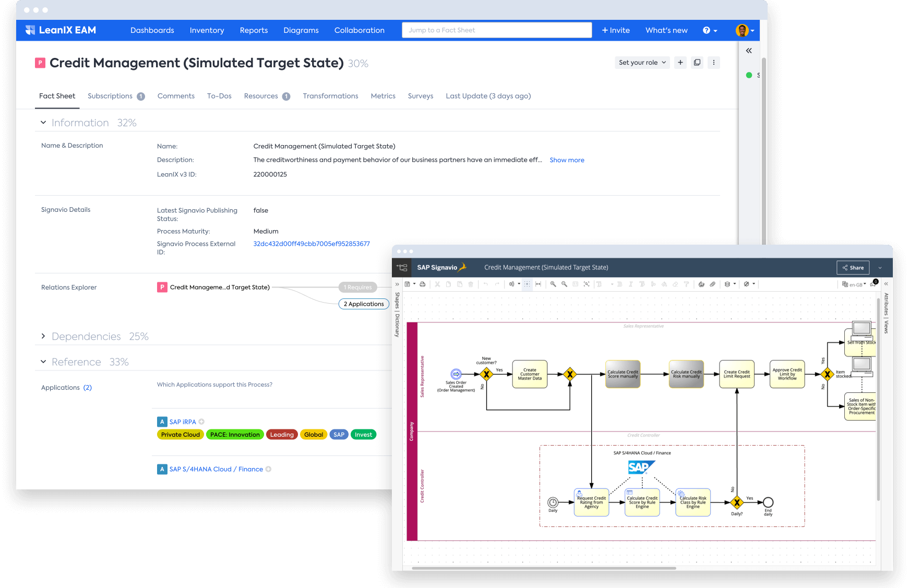The image size is (909, 588).
Task: Click the LeanIX EAM logo
Action: coord(61,30)
